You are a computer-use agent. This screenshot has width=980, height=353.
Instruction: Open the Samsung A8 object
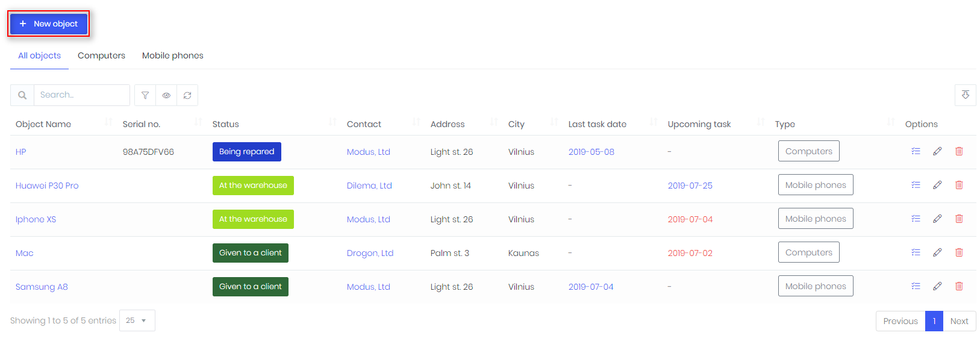(42, 287)
